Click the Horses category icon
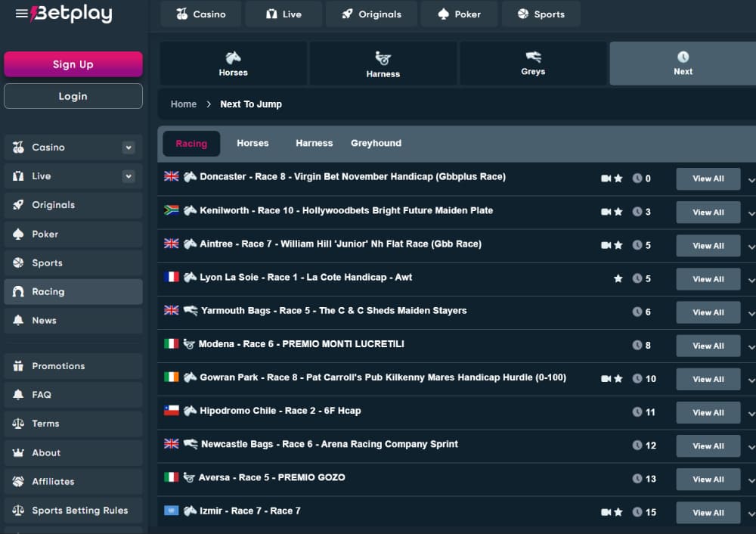This screenshot has width=756, height=534. [233, 57]
